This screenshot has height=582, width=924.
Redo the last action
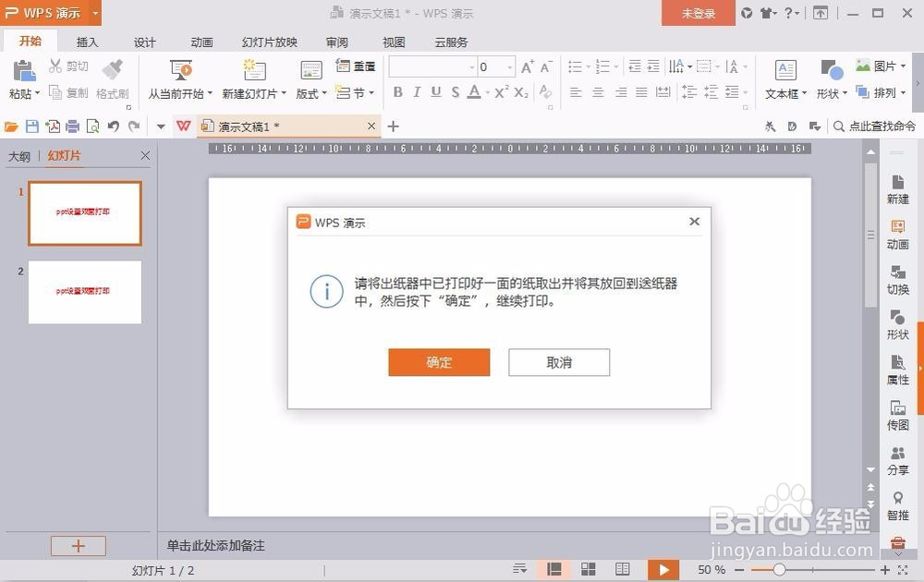pyautogui.click(x=134, y=126)
